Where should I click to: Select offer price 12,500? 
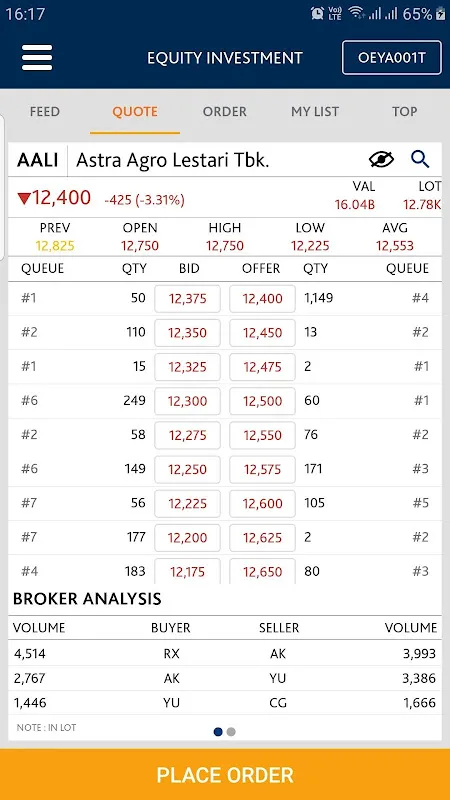262,401
